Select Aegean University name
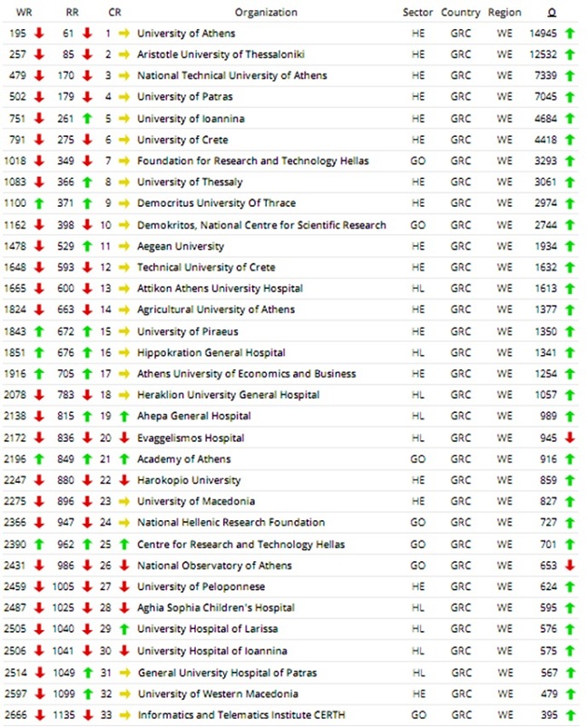This screenshot has width=588, height=728. (181, 246)
